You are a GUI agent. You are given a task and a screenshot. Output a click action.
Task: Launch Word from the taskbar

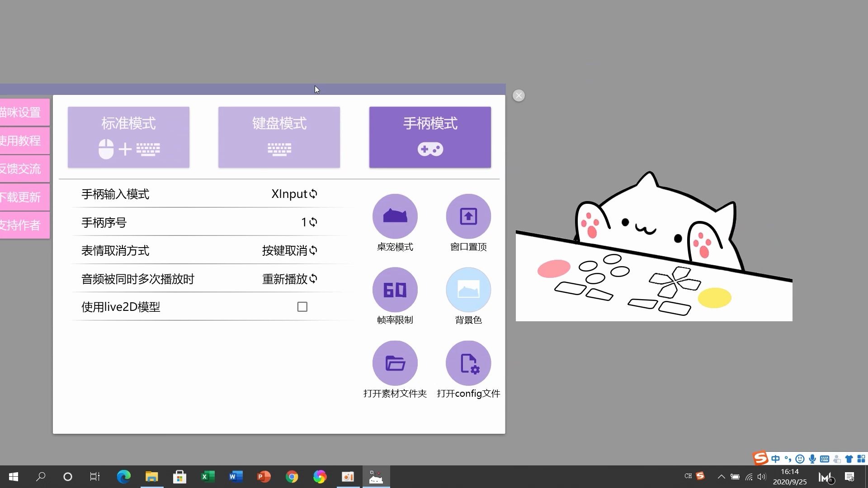click(236, 477)
